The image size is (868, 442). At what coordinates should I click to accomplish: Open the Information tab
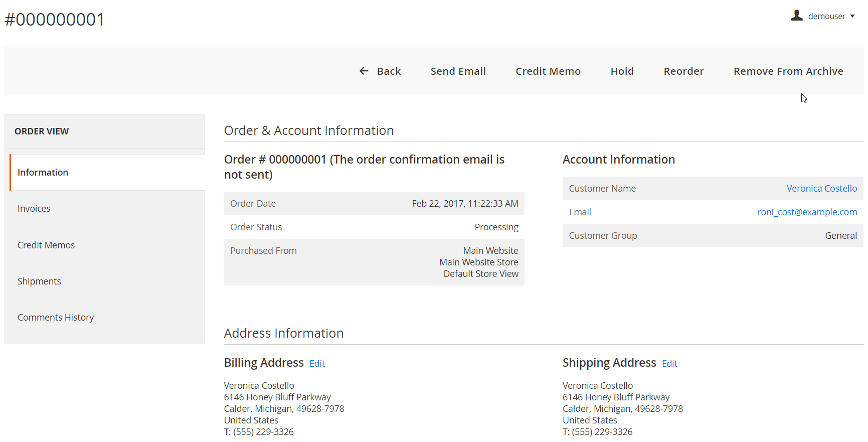tap(43, 173)
